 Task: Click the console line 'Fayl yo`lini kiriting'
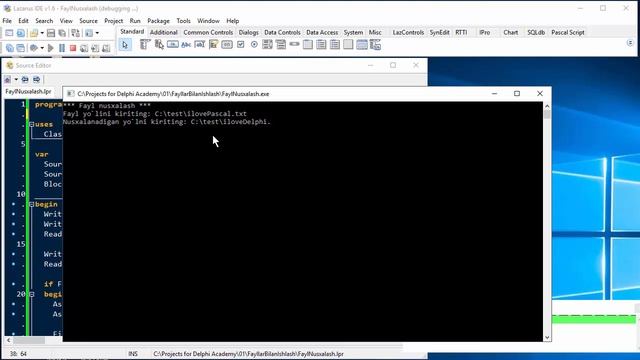155,114
